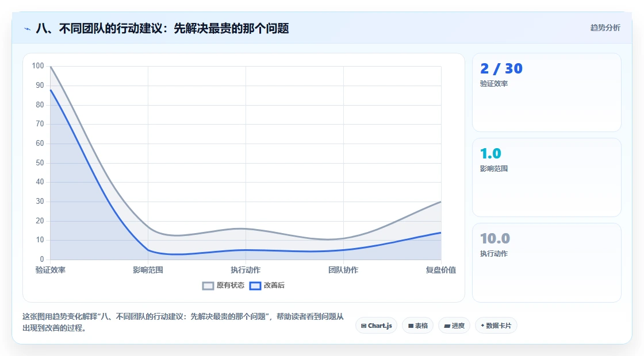Click the 验证效率 axis label
Screen dimensions: 644x356
51,270
